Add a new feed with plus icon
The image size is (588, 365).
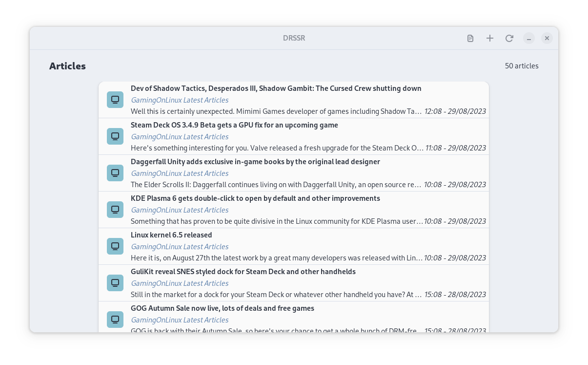click(x=490, y=38)
